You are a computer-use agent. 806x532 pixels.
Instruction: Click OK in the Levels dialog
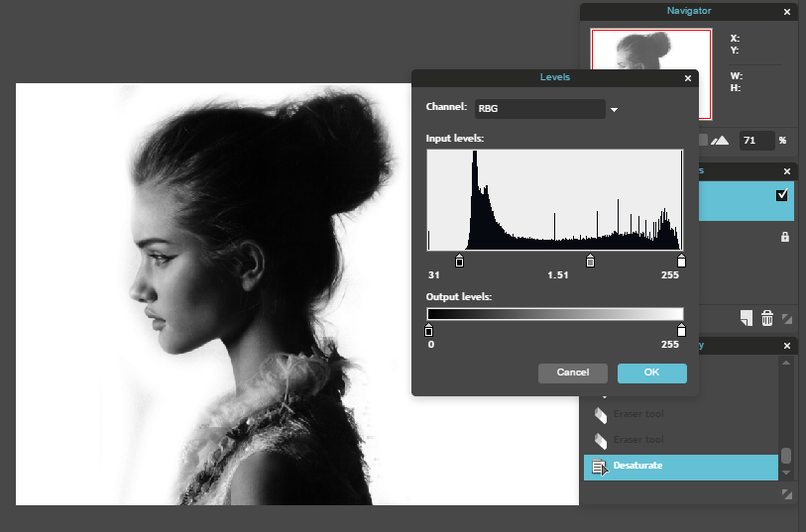[651, 372]
